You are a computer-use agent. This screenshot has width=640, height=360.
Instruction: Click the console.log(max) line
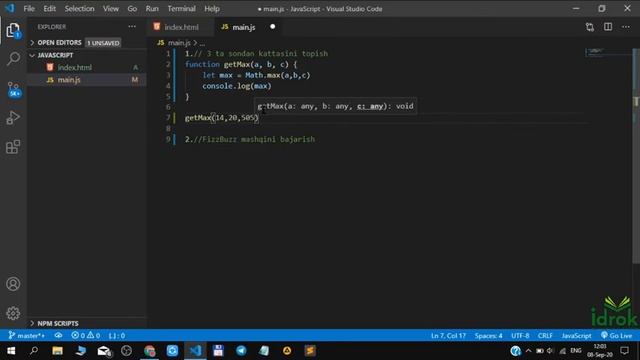click(x=237, y=86)
